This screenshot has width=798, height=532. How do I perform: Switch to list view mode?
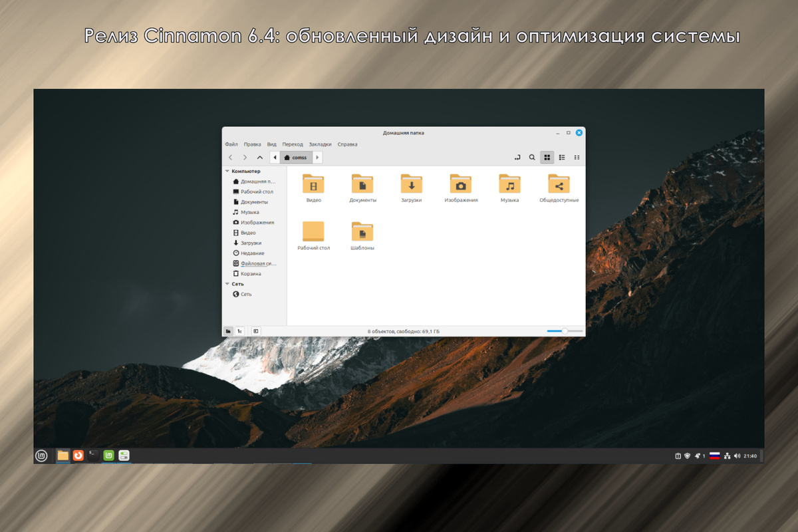(561, 157)
